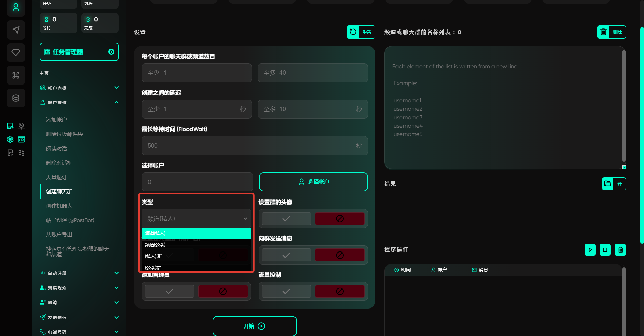
Task: Click the paper plane icon in left rail
Action: click(x=16, y=30)
